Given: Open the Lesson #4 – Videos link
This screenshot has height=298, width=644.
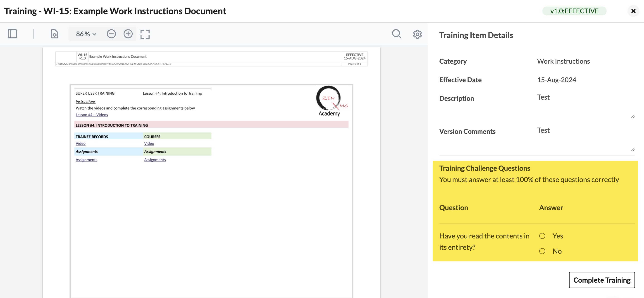Looking at the screenshot, I should coord(91,115).
